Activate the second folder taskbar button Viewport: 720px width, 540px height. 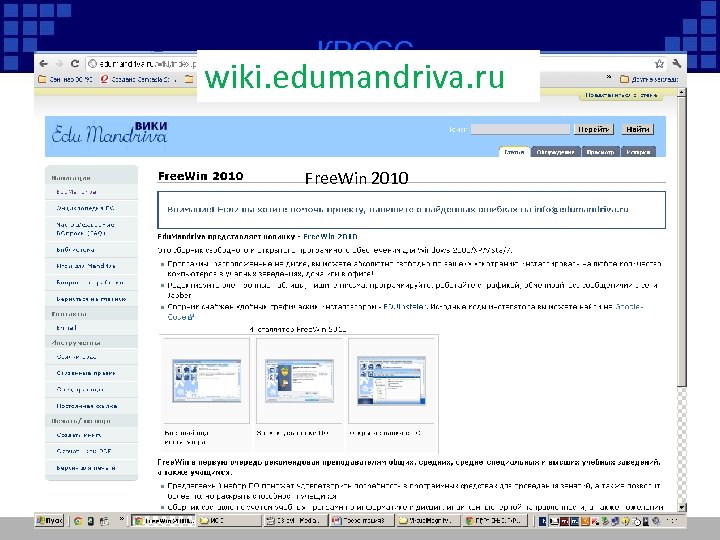click(428, 521)
